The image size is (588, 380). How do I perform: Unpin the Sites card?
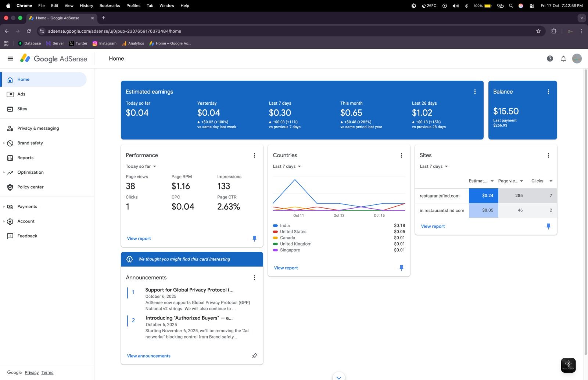tap(548, 226)
